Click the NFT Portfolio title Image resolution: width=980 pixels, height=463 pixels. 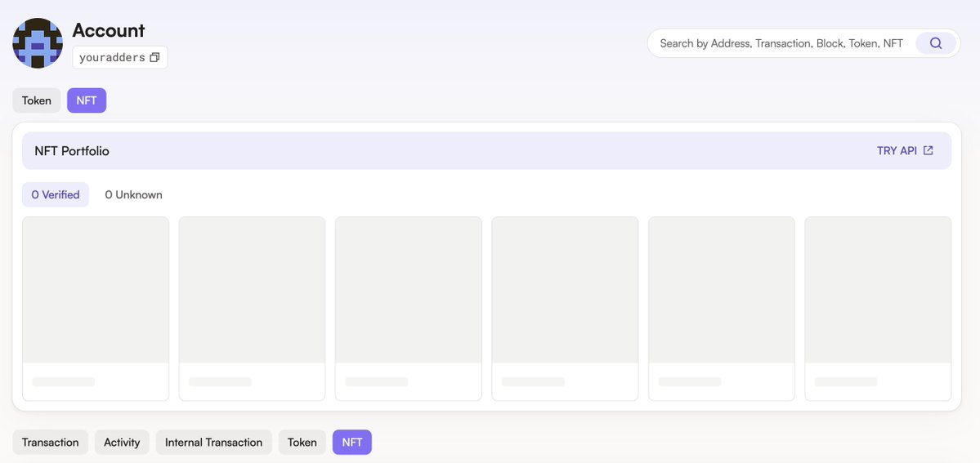coord(72,151)
